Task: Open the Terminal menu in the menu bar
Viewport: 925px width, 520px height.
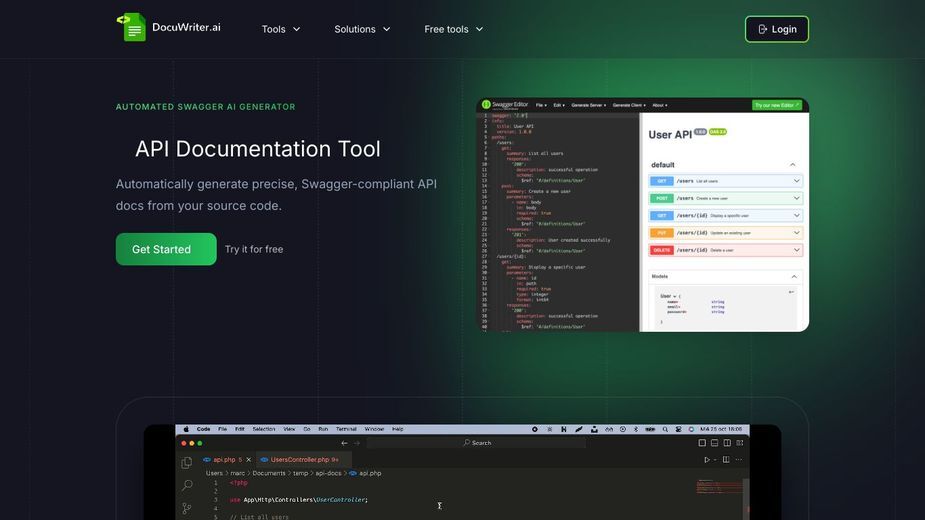Action: pos(346,429)
